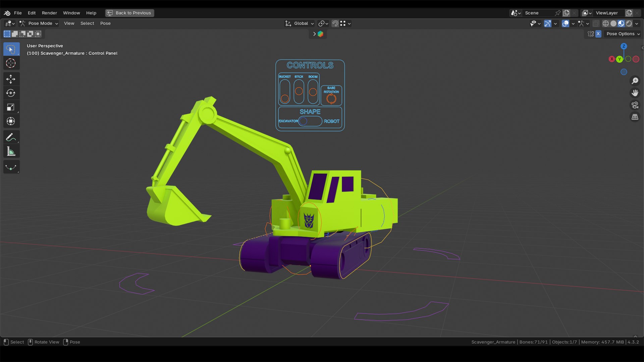Screen dimensions: 644x362
Task: Add a new view layer icon
Action: pyautogui.click(x=629, y=13)
